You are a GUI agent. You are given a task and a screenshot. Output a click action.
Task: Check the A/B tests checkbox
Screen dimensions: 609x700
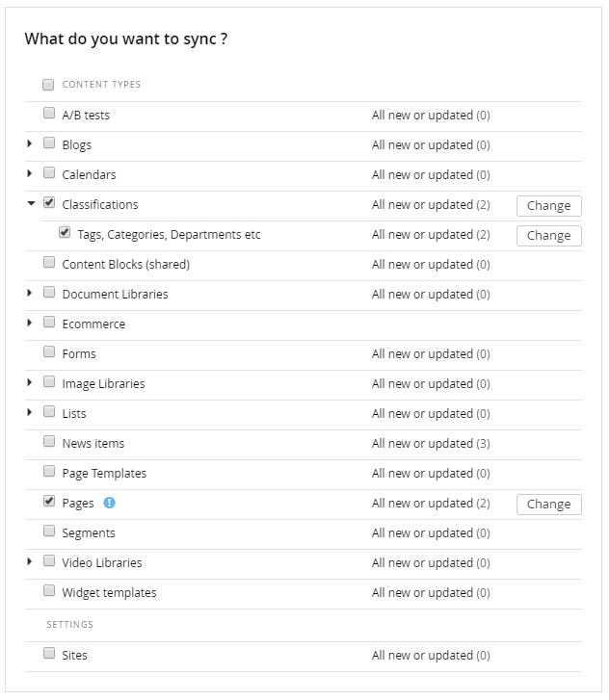coord(49,114)
